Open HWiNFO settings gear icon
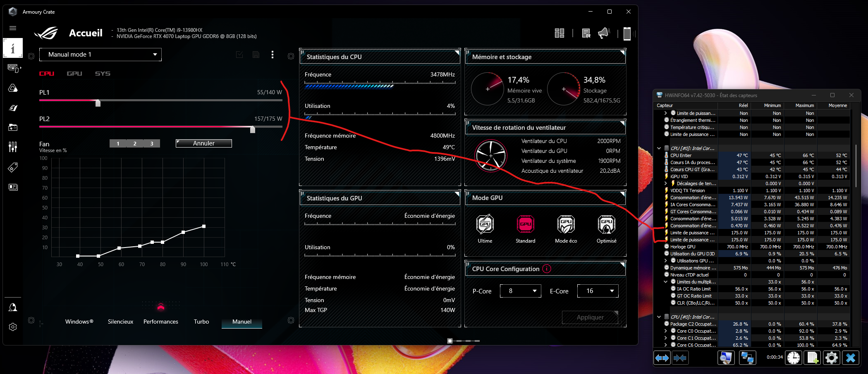 click(x=831, y=357)
